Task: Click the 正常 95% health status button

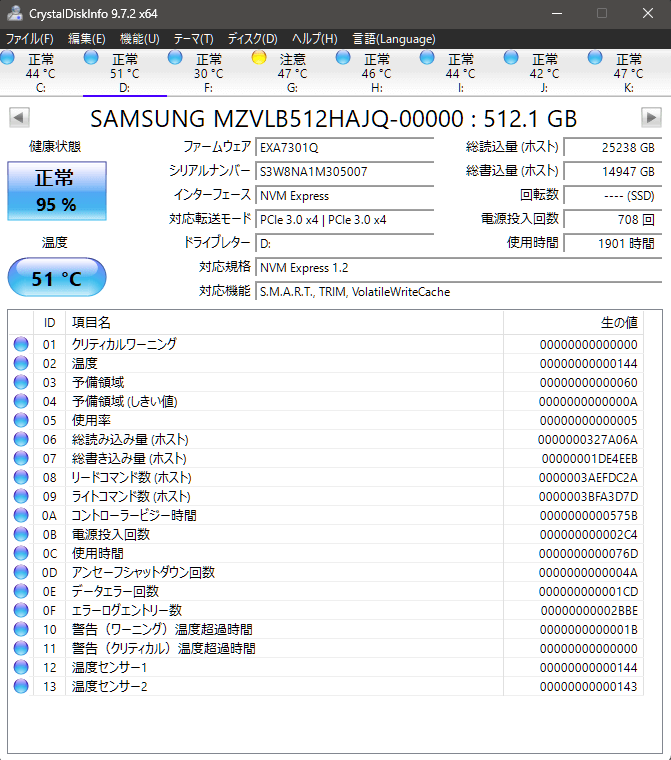Action: [56, 192]
